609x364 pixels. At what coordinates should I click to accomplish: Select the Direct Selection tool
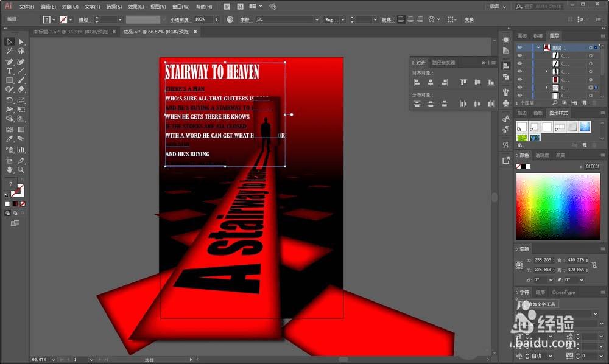pos(21,41)
